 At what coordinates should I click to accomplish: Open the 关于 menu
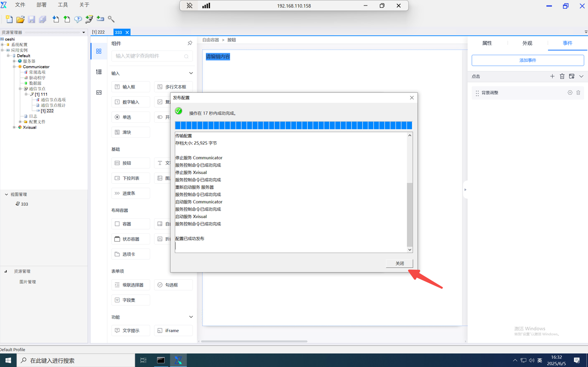(85, 5)
